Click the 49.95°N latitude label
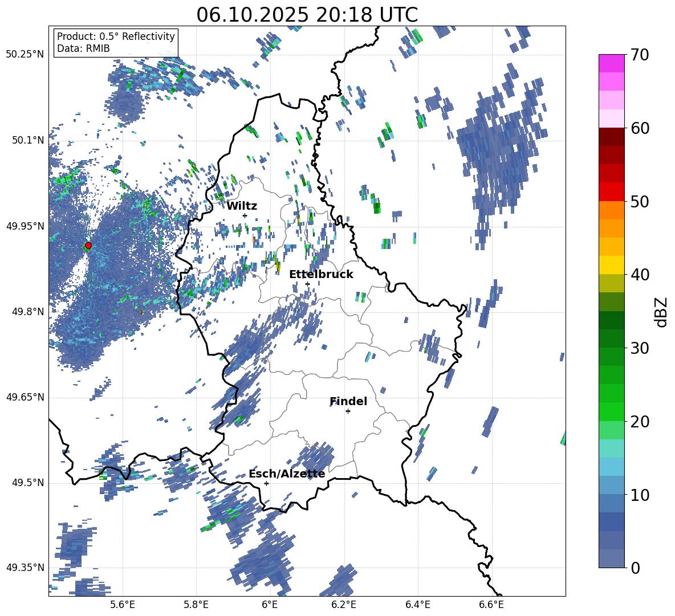Viewport: 675px width, 616px height. [x=25, y=226]
